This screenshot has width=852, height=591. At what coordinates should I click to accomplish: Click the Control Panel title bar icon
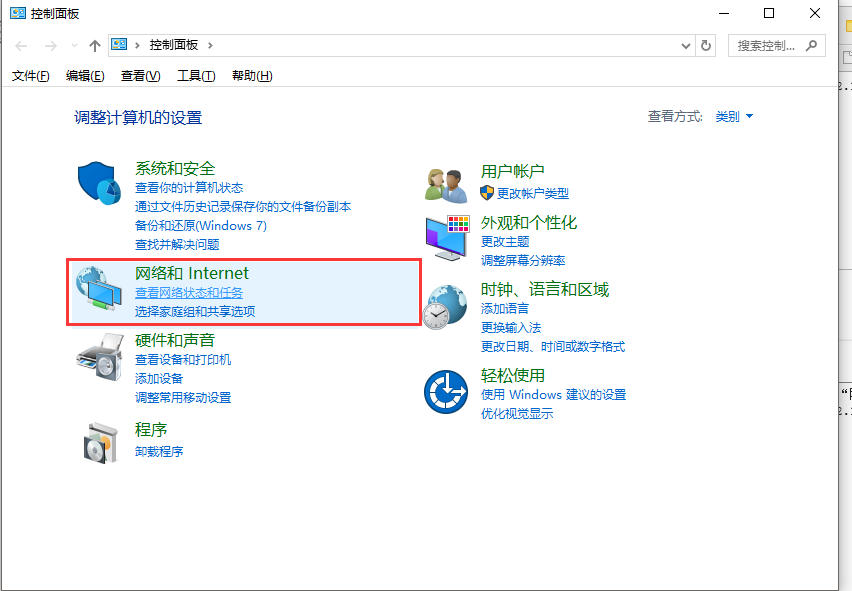[18, 13]
